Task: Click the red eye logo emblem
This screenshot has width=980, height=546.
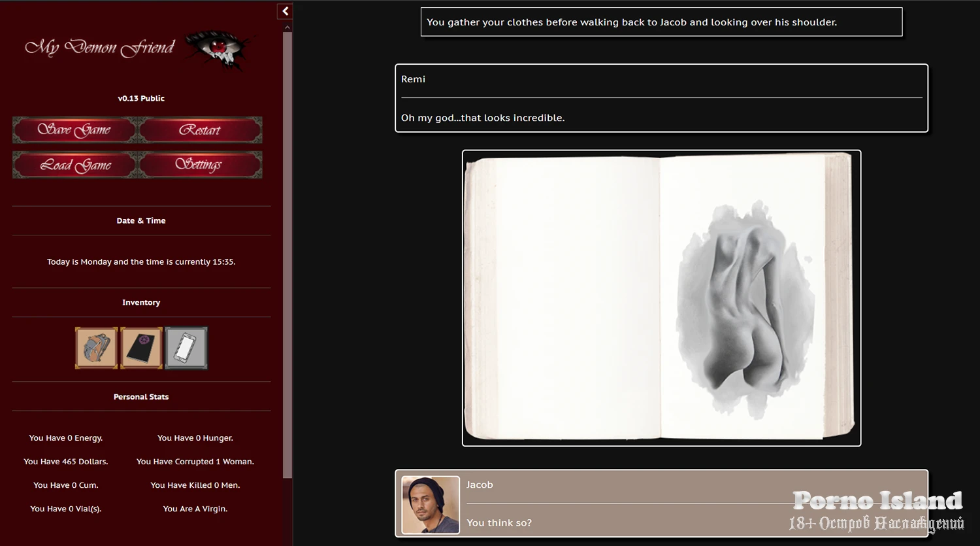Action: coord(216,49)
